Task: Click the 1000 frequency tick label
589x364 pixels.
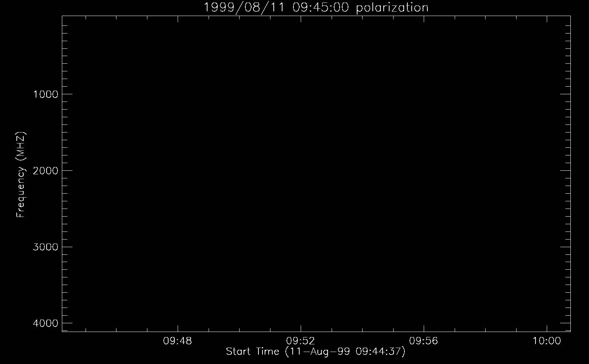Action: pyautogui.click(x=46, y=94)
